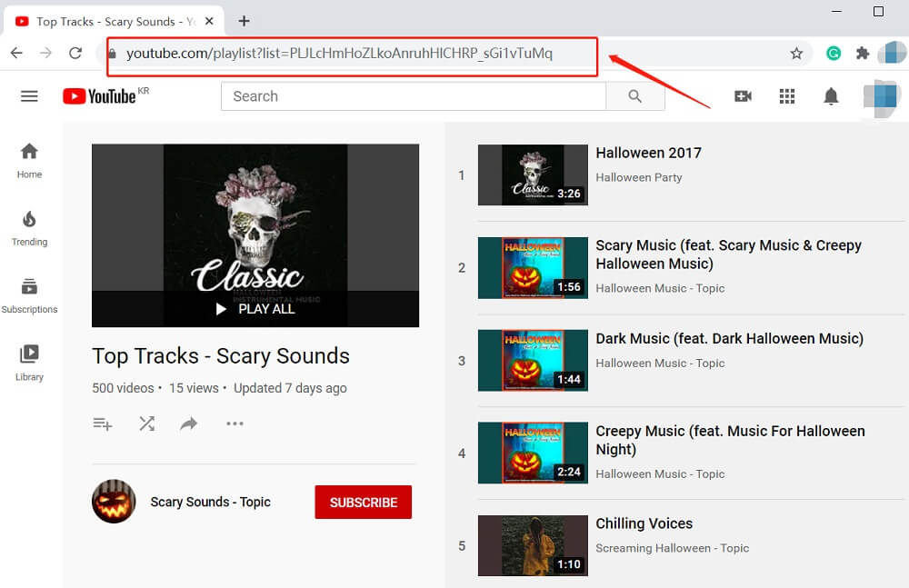Play the Scary Music thumbnail (1:56)

[x=533, y=268]
